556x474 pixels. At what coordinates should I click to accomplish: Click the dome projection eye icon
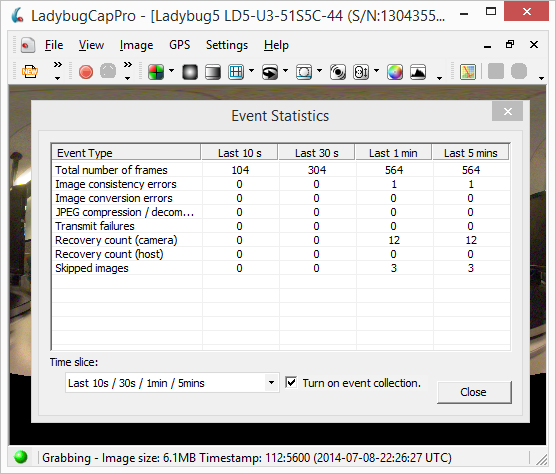click(270, 72)
